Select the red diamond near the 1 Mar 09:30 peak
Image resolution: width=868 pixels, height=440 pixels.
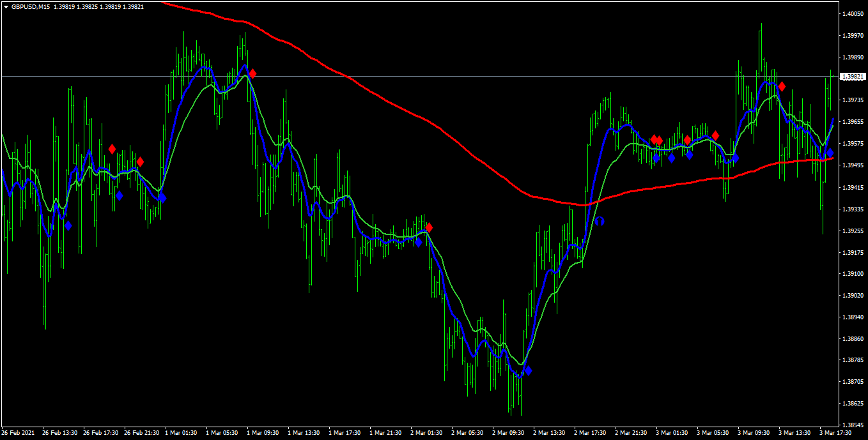[x=252, y=73]
